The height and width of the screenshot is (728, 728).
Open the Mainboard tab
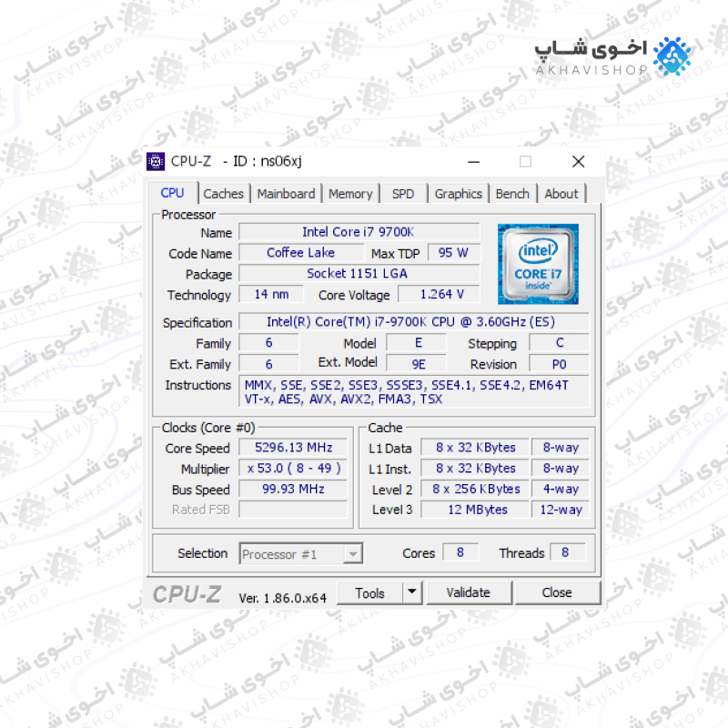[x=286, y=194]
